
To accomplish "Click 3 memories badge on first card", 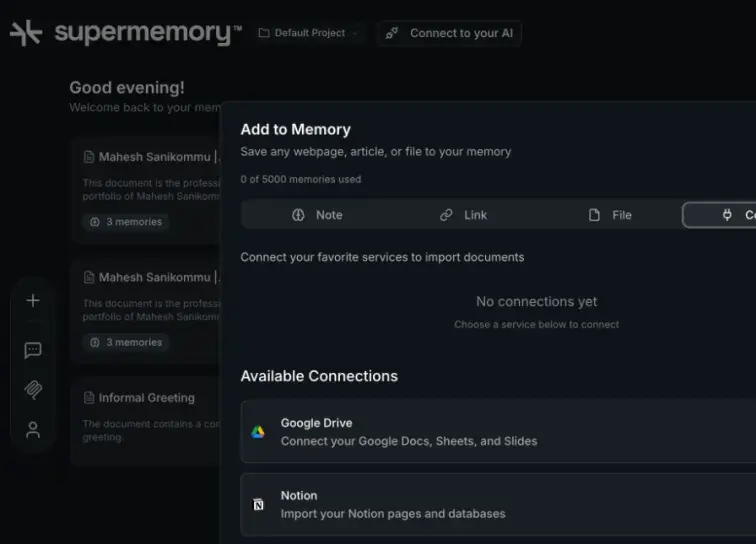I will tap(126, 222).
